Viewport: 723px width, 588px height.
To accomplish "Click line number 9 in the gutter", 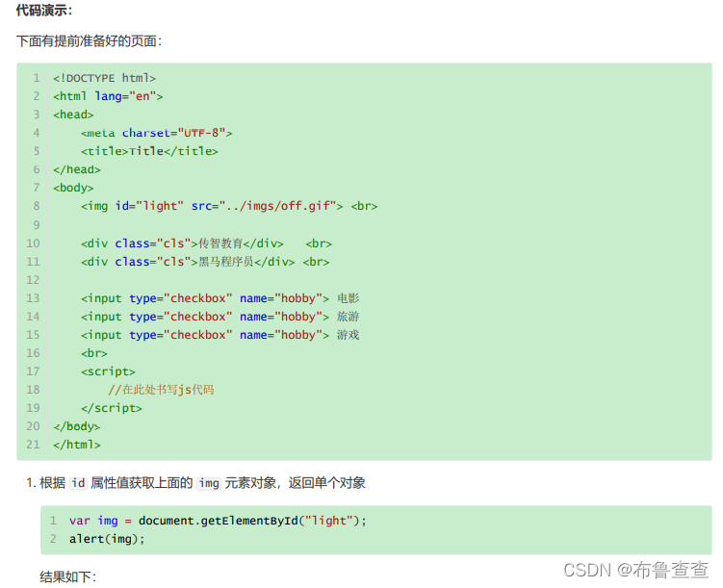I will 36,225.
